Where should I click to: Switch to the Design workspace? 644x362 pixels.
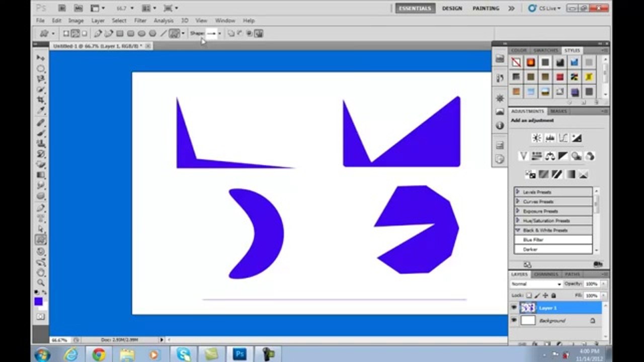pos(452,9)
